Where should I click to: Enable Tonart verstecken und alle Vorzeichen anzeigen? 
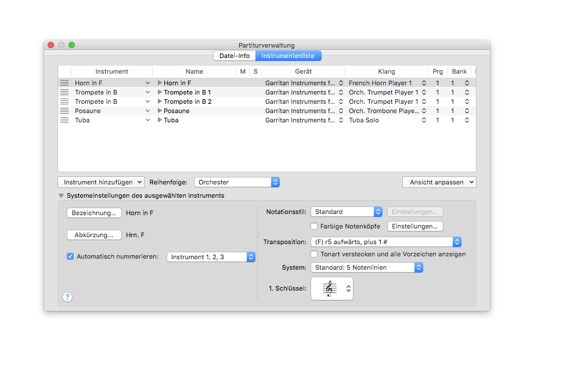[x=314, y=254]
